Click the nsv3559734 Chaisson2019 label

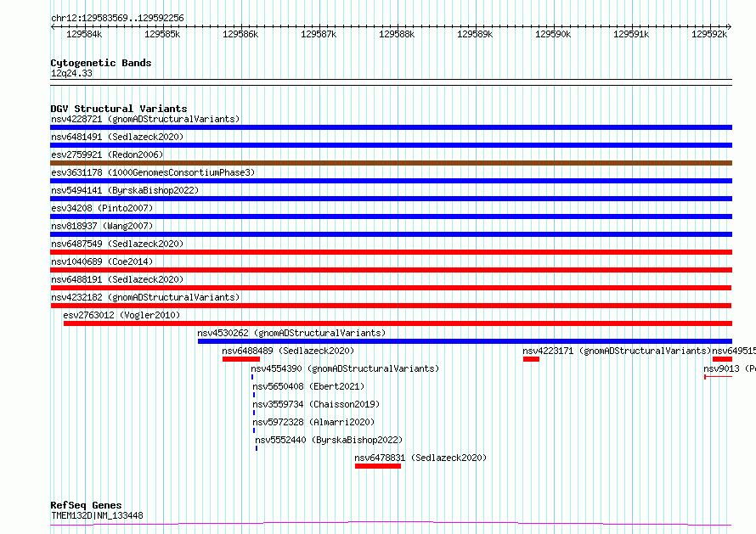[x=316, y=404]
